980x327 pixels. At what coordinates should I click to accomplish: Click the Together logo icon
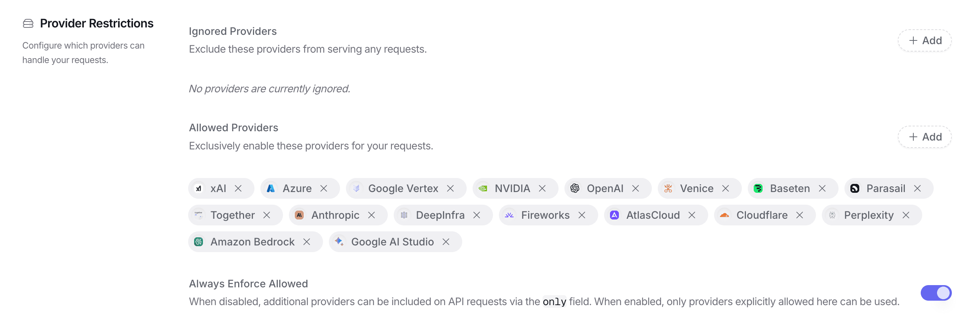click(199, 215)
